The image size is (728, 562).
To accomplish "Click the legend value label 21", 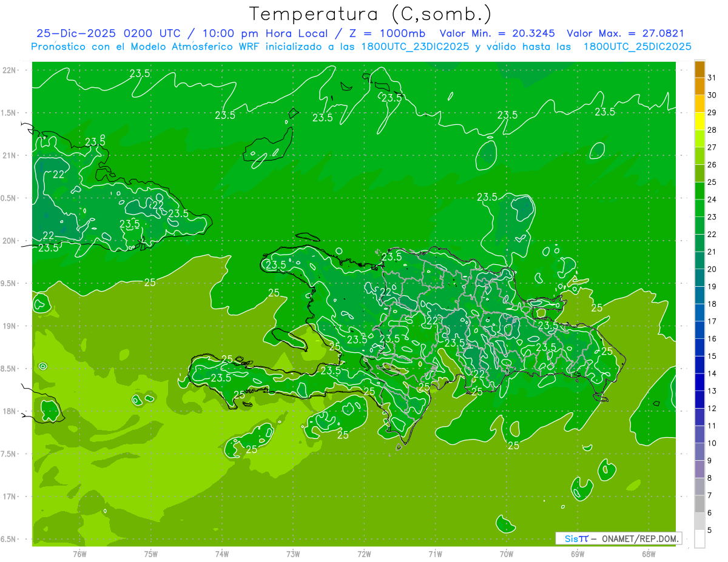I will 712,252.
